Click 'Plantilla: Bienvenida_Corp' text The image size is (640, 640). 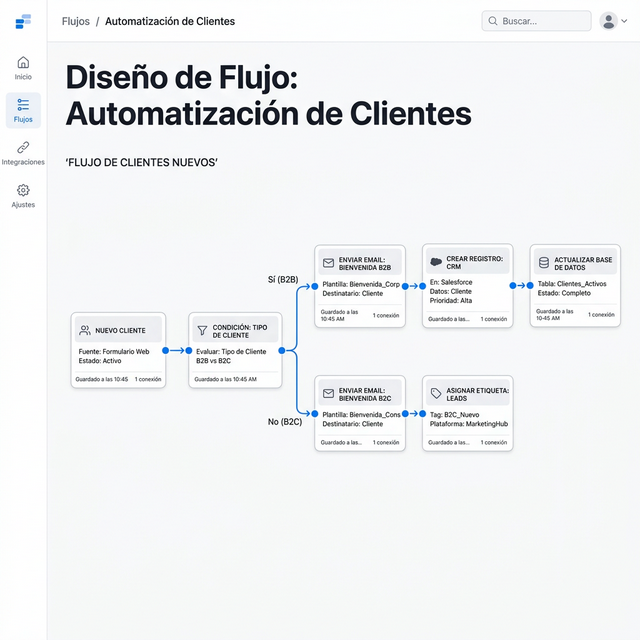point(361,284)
